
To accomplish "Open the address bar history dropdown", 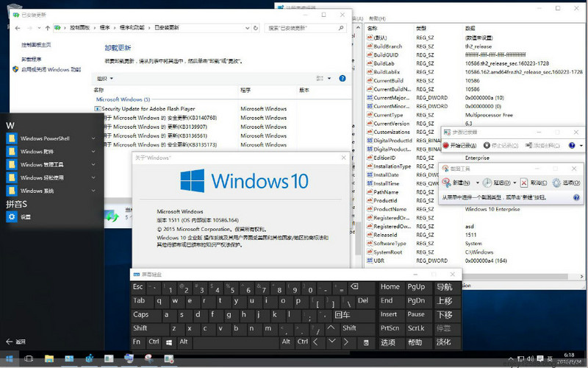I will (x=247, y=28).
